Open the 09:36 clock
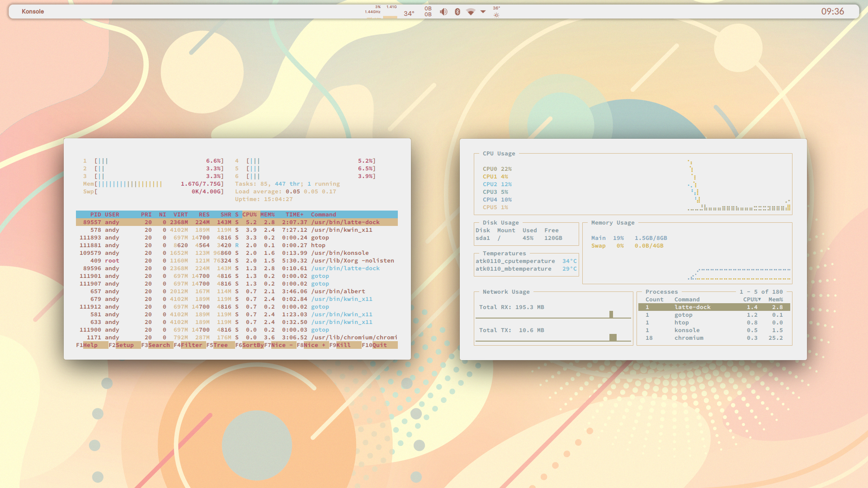Viewport: 868px width, 488px height. pos(833,12)
